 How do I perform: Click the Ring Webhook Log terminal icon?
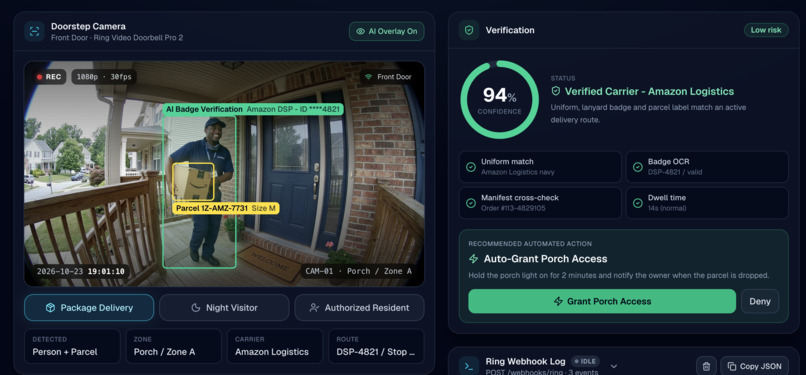coord(469,366)
